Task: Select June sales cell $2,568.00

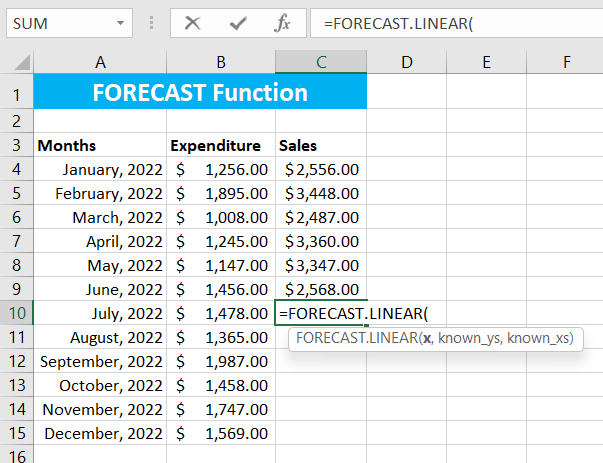Action: point(321,289)
